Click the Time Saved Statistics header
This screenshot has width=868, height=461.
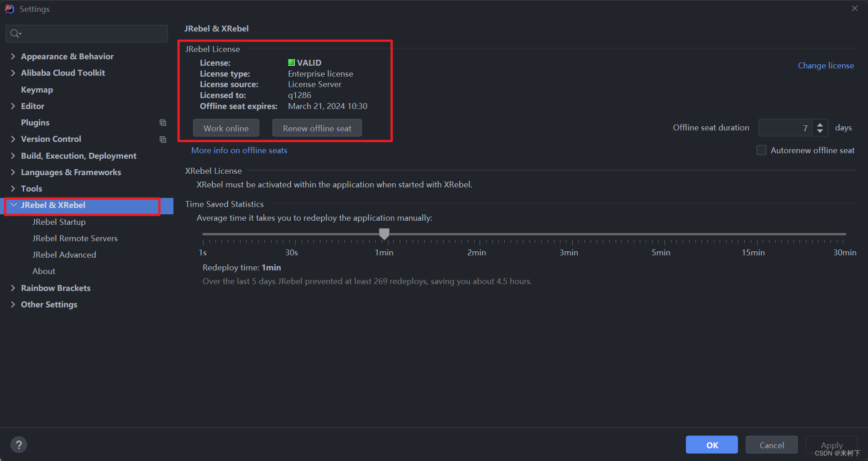[x=225, y=204]
